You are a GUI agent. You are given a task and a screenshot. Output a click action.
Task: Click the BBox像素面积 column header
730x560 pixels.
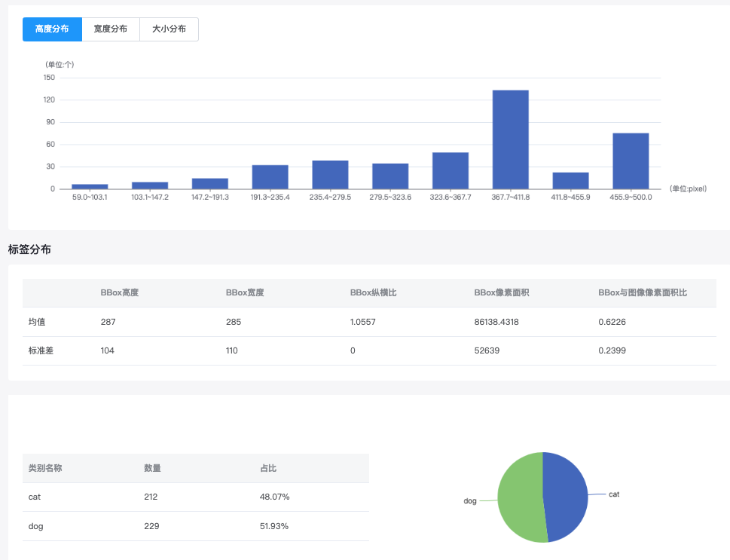pyautogui.click(x=502, y=292)
